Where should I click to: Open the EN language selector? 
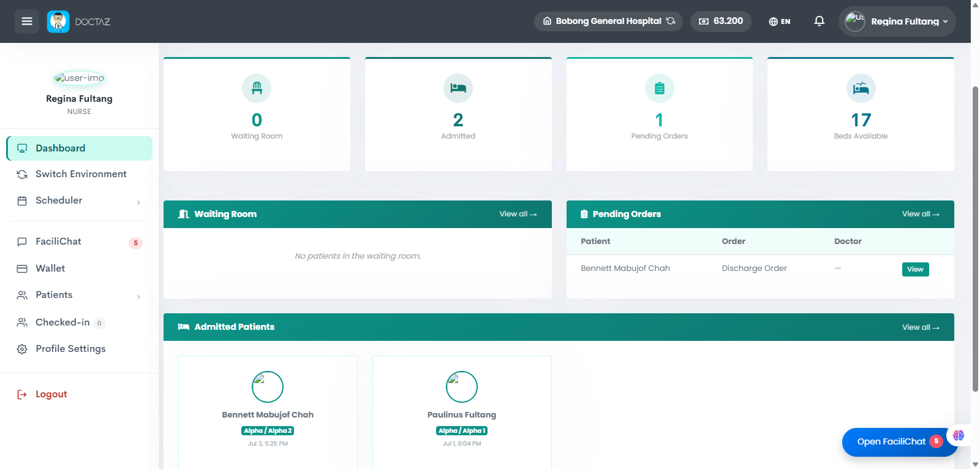click(x=780, y=21)
